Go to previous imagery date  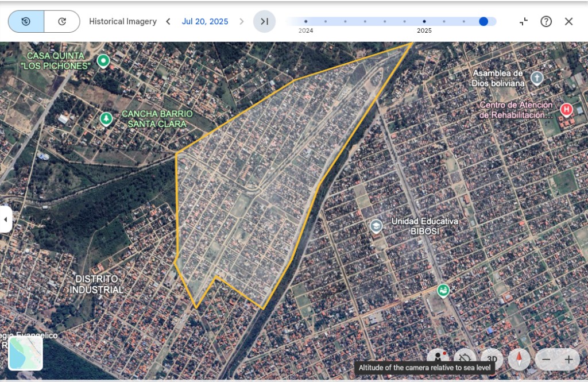click(168, 21)
